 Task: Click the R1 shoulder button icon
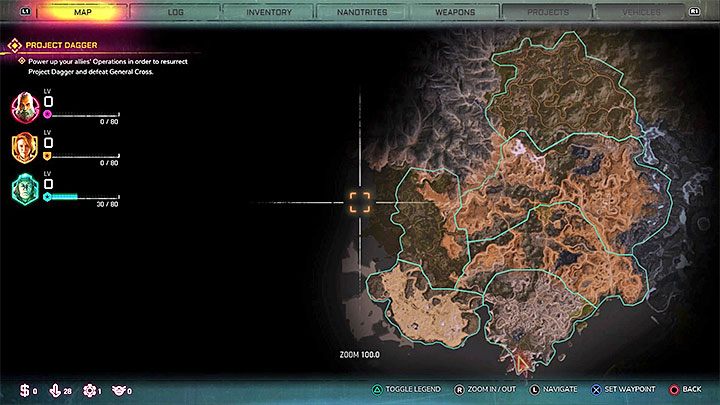[694, 11]
